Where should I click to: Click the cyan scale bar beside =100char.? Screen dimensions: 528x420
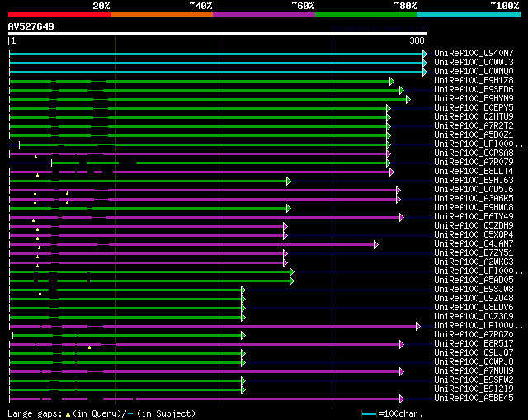pos(369,414)
